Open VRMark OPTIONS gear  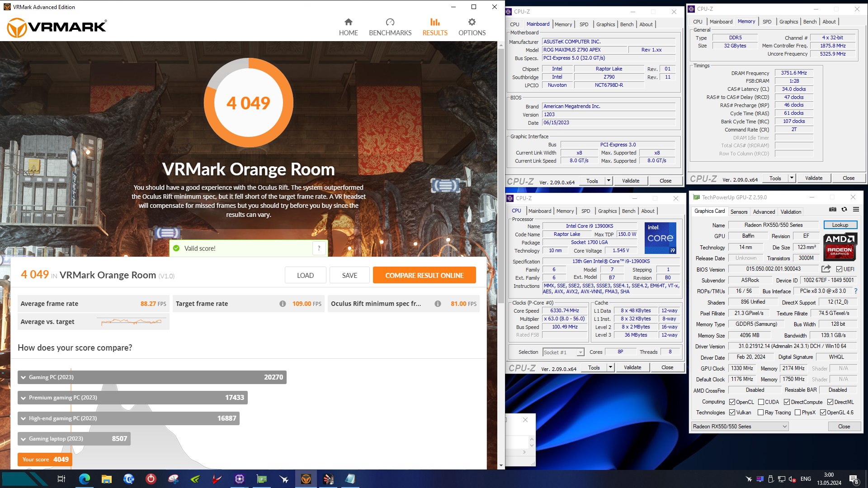click(472, 27)
